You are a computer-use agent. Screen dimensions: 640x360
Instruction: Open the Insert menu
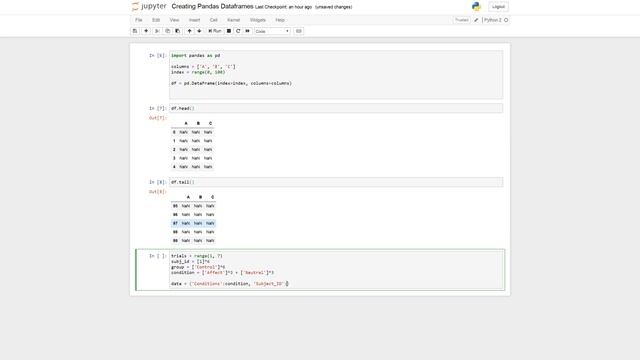pos(194,20)
